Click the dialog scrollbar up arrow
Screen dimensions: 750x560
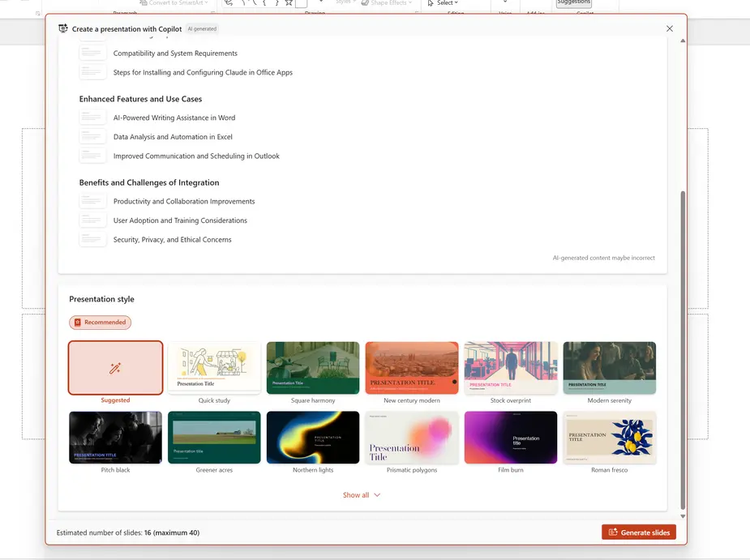(683, 41)
